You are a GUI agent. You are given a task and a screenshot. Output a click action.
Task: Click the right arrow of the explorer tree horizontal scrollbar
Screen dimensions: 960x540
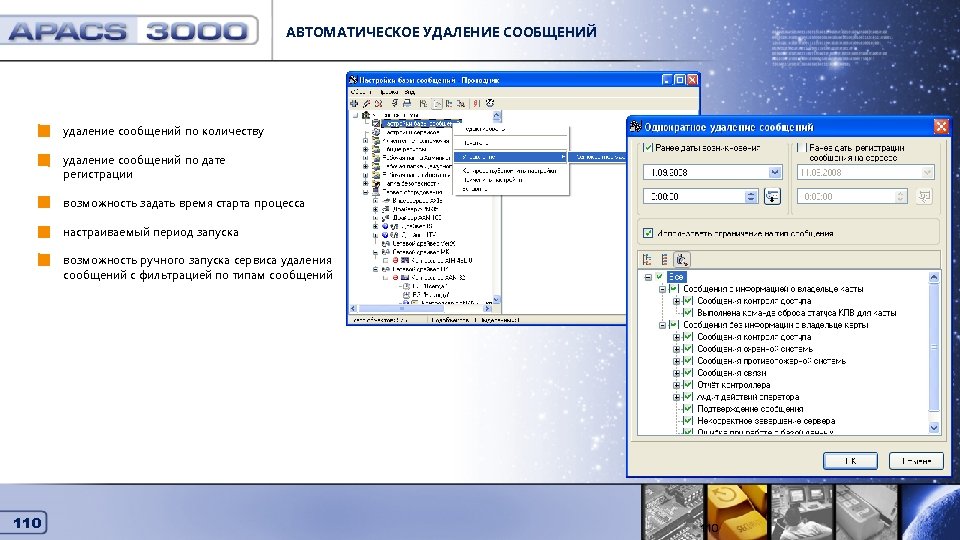tap(487, 309)
